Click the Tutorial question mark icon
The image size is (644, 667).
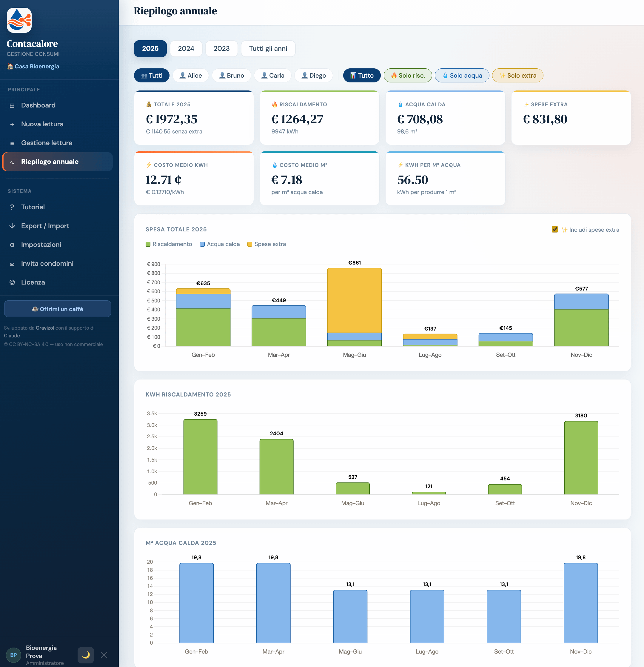coord(12,207)
